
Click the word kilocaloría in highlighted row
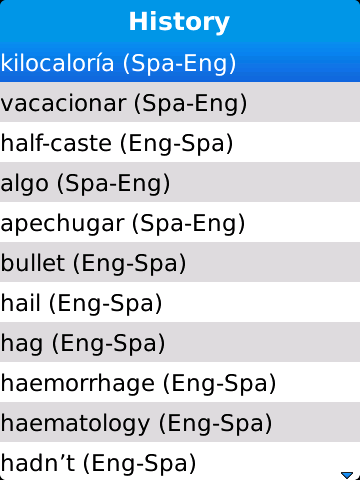click(x=57, y=62)
